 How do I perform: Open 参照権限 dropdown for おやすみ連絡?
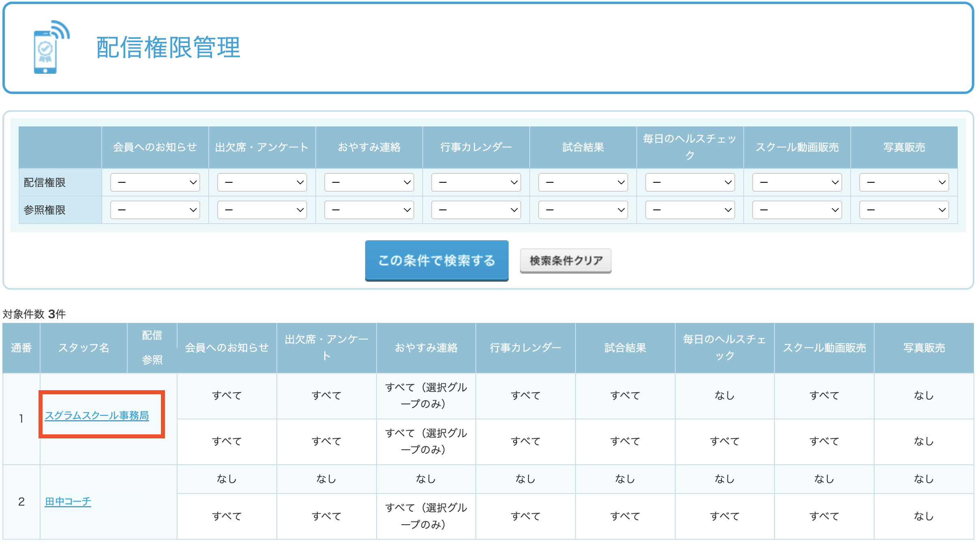pyautogui.click(x=369, y=210)
